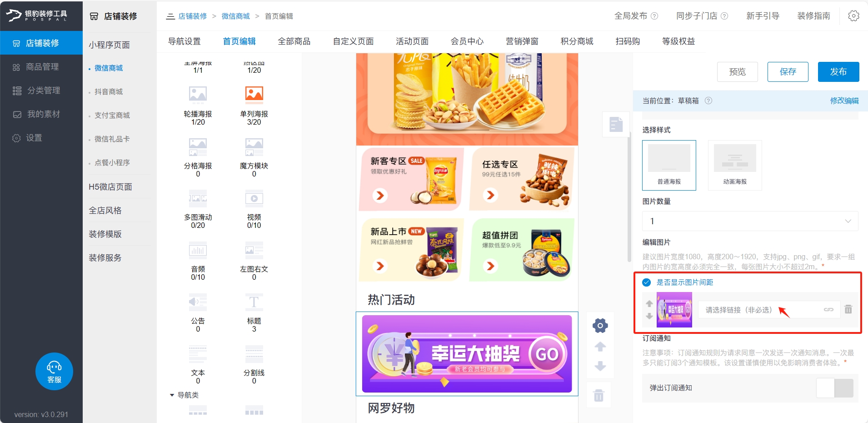
Task: Click link chain icon in image row
Action: [828, 310]
